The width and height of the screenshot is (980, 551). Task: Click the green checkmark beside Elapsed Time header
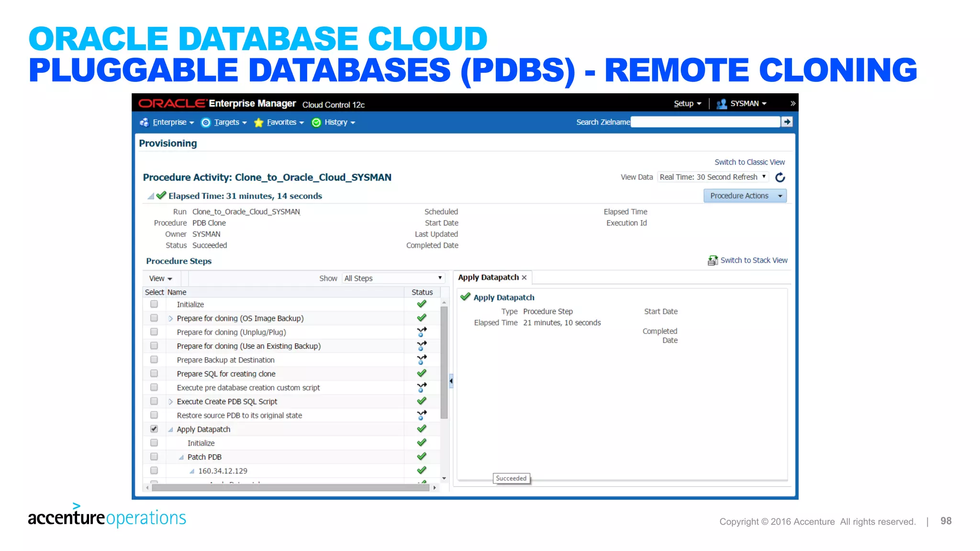pos(161,195)
